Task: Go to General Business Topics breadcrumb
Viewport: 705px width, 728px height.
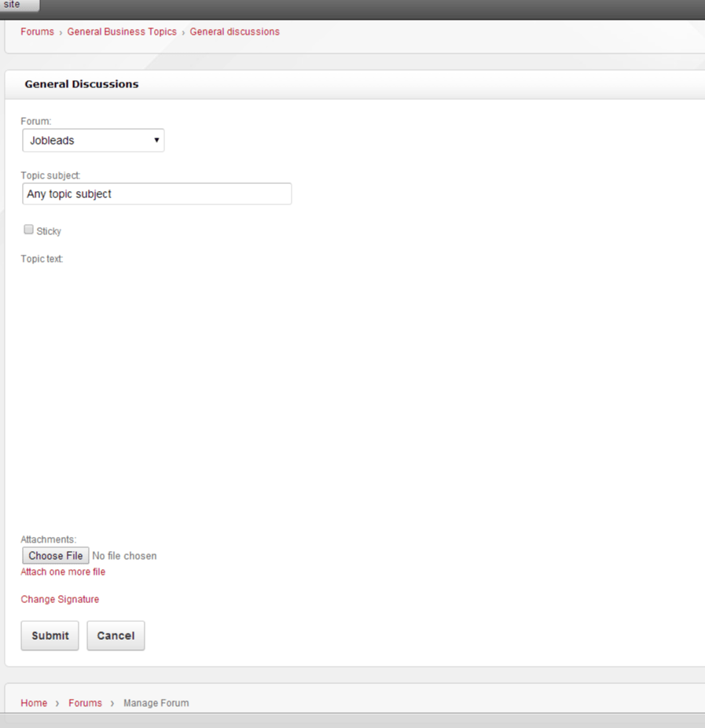Action: click(x=122, y=32)
